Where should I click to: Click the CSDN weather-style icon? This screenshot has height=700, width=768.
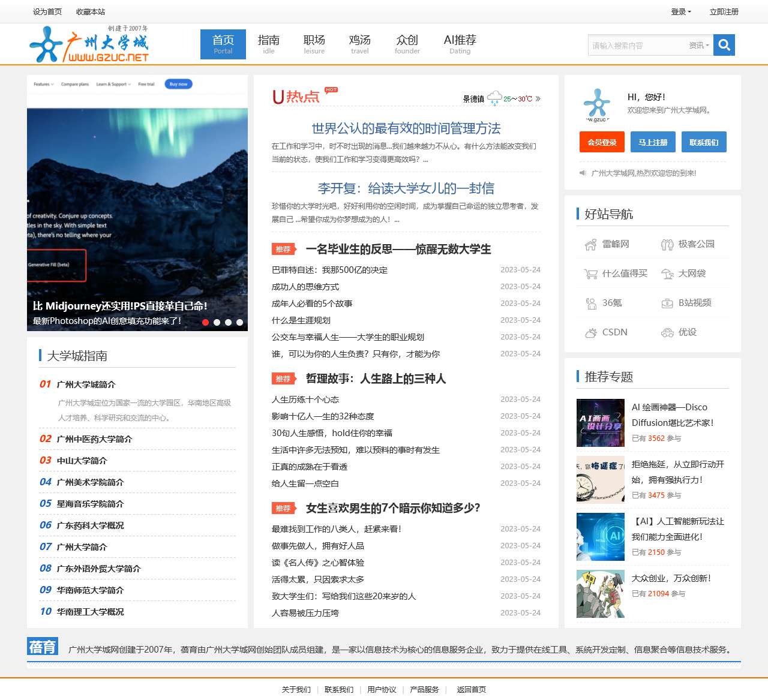coord(590,332)
